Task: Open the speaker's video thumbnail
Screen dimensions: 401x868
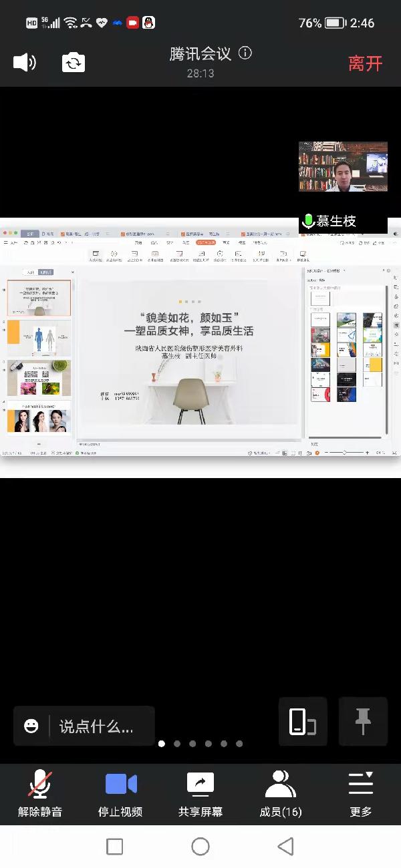Action: click(343, 167)
